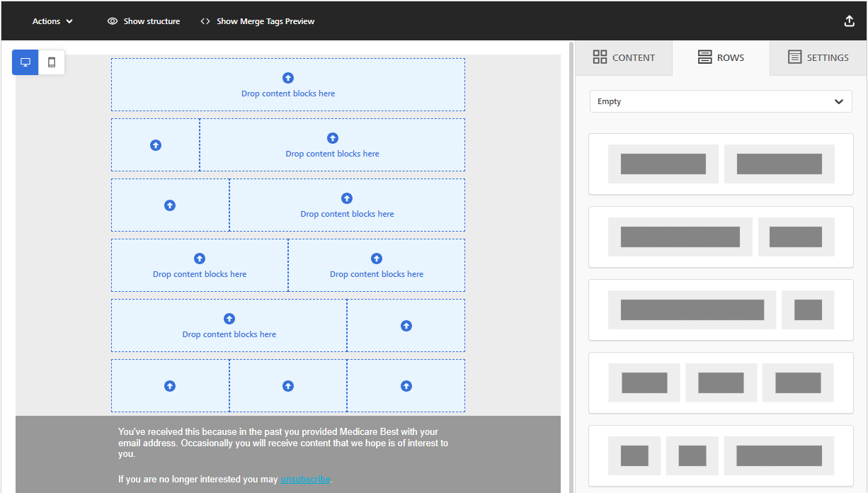The width and height of the screenshot is (868, 493).
Task: Select the two equal columns row layout
Action: [720, 164]
